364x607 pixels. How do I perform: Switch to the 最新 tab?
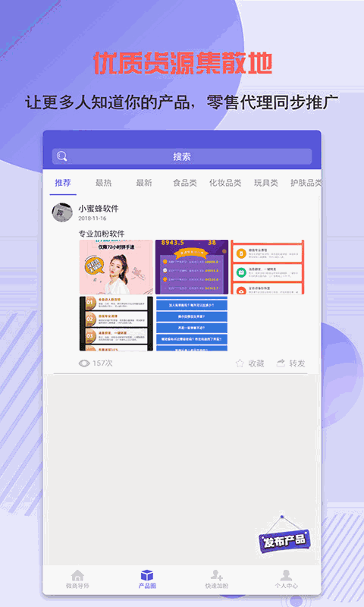[144, 183]
